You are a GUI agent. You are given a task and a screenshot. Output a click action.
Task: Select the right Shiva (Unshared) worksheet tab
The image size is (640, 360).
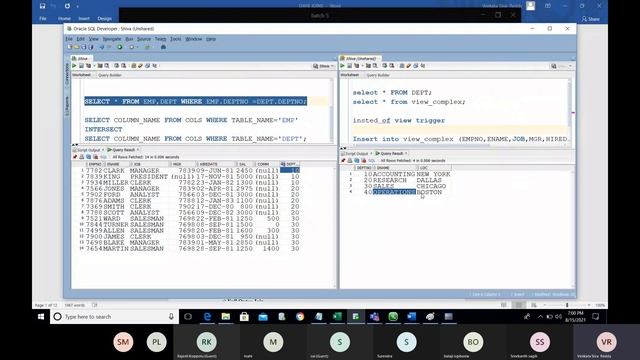(x=361, y=58)
